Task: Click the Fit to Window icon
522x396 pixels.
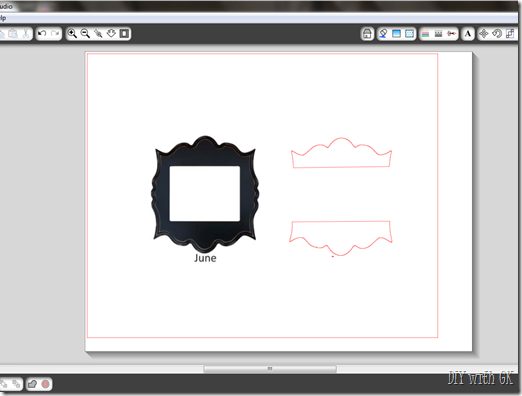Action: (124, 33)
